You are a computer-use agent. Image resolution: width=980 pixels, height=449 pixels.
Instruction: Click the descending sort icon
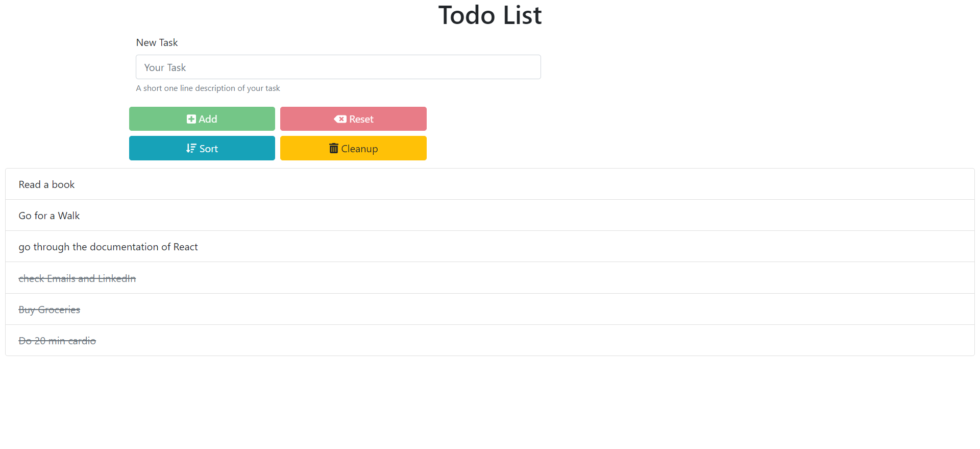[191, 148]
